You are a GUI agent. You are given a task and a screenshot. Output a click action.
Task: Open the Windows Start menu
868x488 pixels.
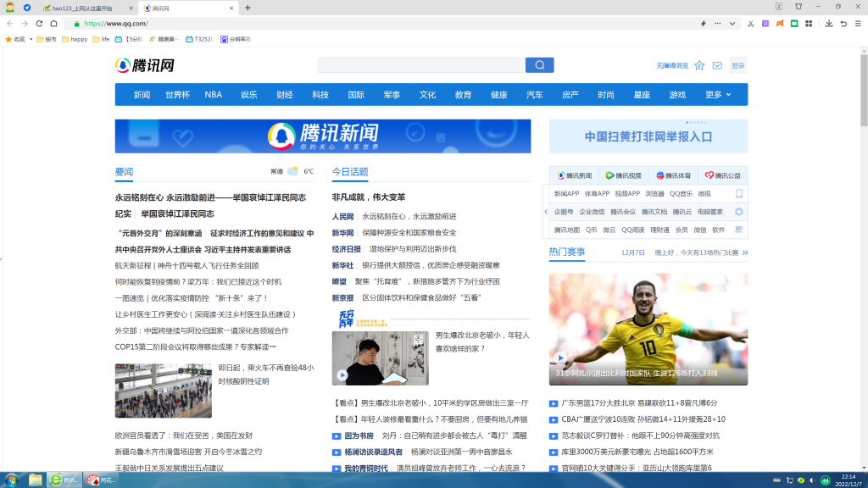click(x=12, y=480)
